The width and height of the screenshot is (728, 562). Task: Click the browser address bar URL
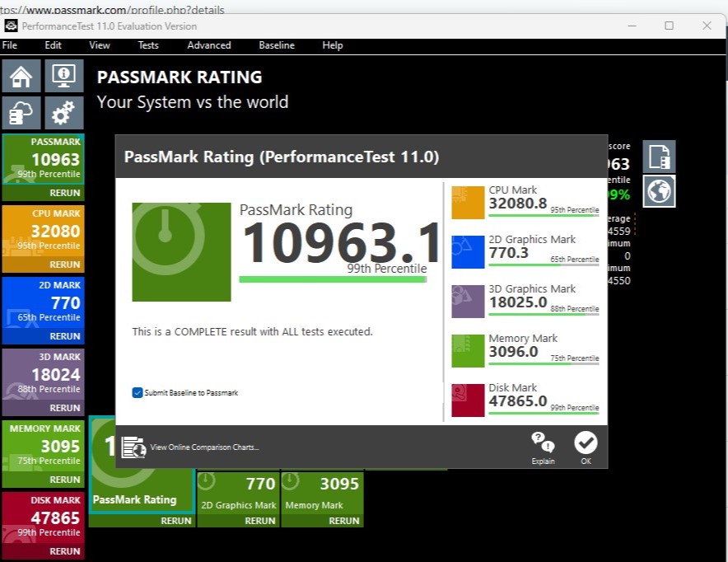tap(112, 9)
